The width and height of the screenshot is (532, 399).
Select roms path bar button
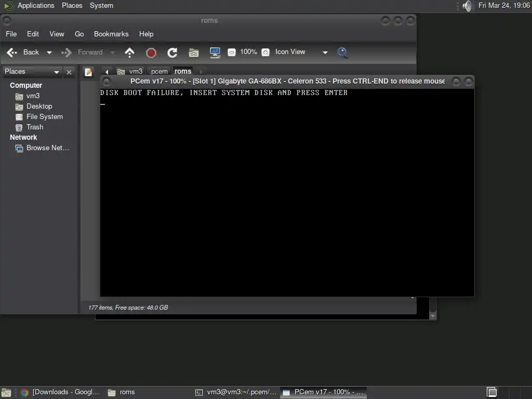click(x=183, y=72)
